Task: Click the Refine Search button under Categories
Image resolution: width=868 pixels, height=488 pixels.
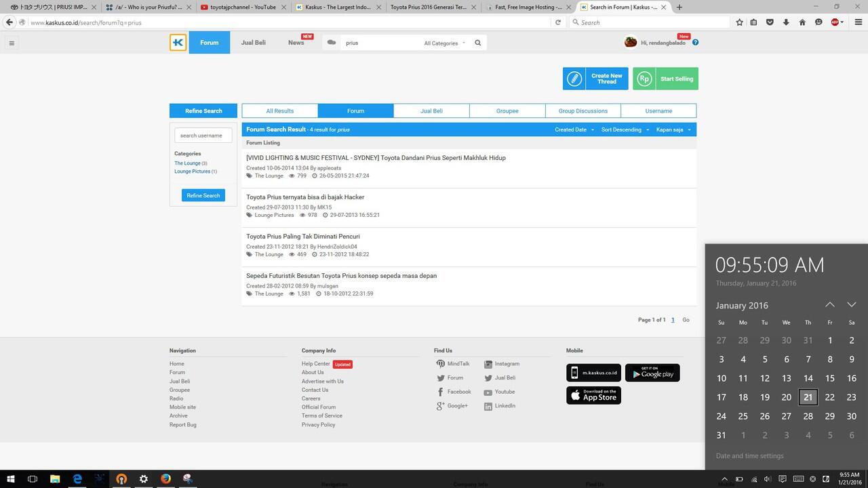Action: 203,195
